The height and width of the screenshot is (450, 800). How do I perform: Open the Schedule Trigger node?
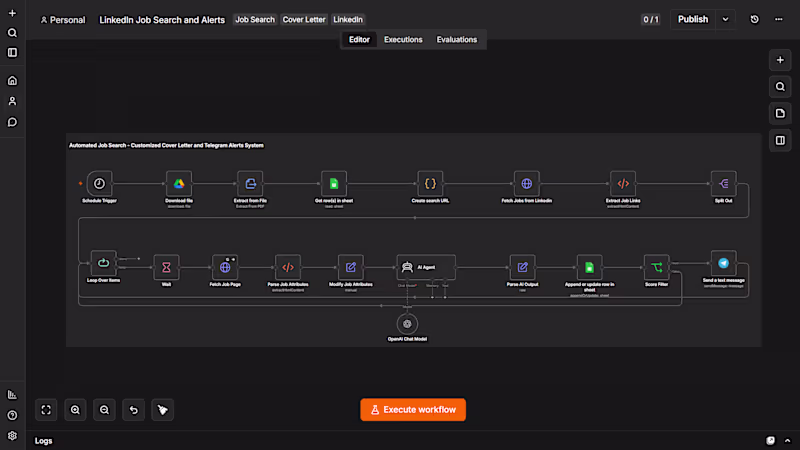[99, 184]
